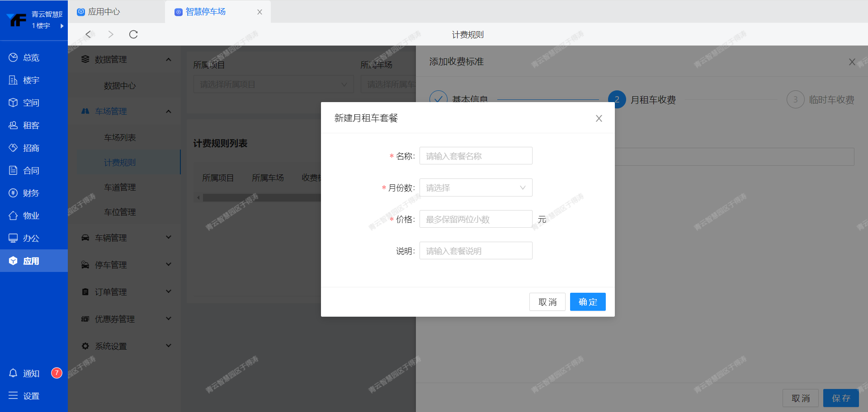Open the 楼宇 building icon in sidebar
Viewport: 868px width, 412px height.
point(13,80)
